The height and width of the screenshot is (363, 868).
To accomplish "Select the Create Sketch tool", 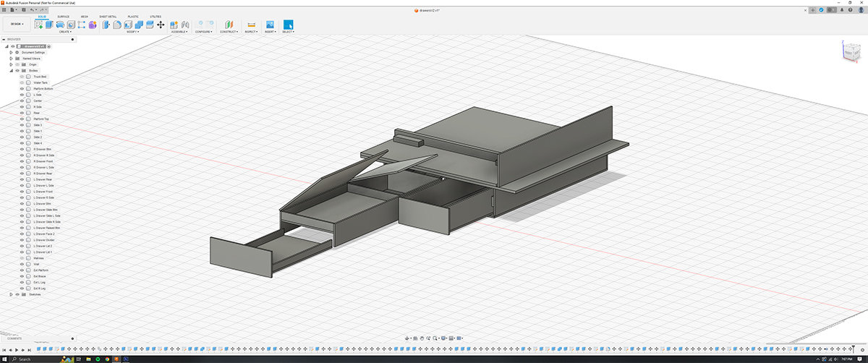I will tap(39, 25).
